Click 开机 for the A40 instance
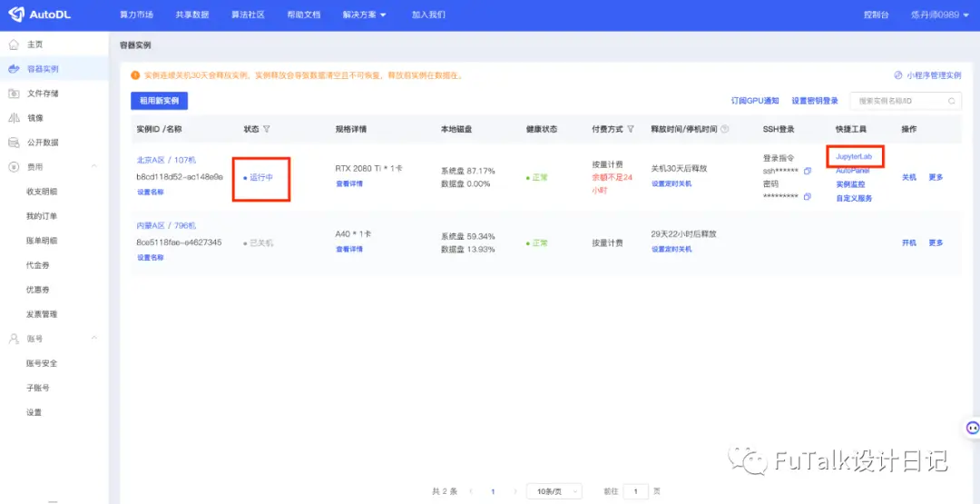 coord(908,242)
